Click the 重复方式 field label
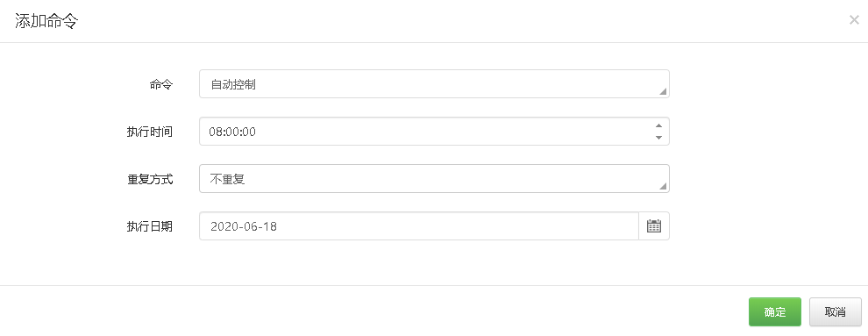The height and width of the screenshot is (336, 868). point(149,179)
